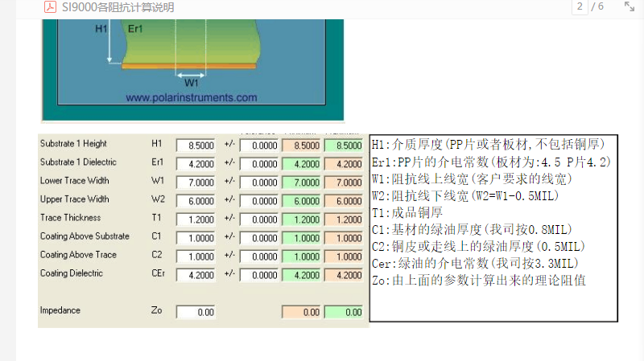
Task: Click the Er1 label in the diagram
Action: 135,29
